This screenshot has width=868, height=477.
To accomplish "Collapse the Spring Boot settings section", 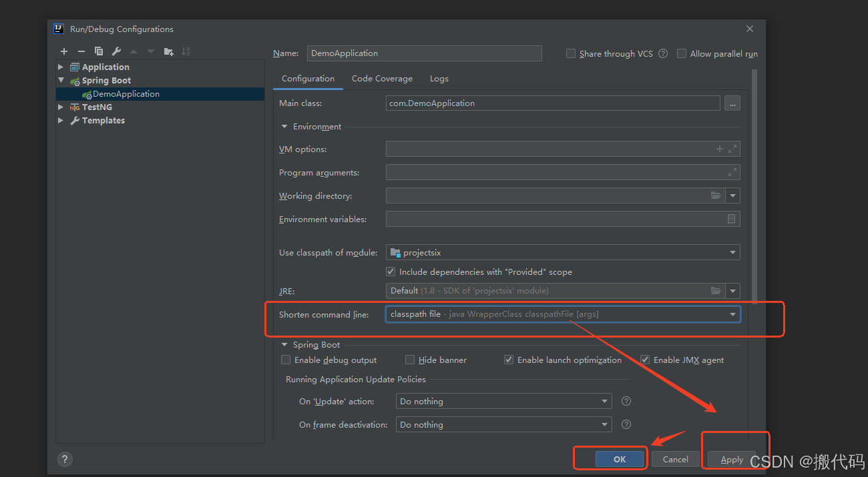I will pos(284,345).
